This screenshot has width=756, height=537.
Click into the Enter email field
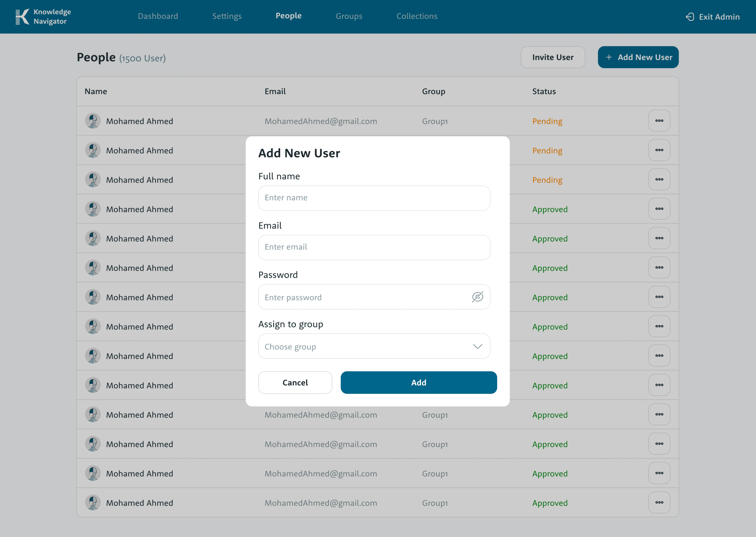[x=374, y=247]
